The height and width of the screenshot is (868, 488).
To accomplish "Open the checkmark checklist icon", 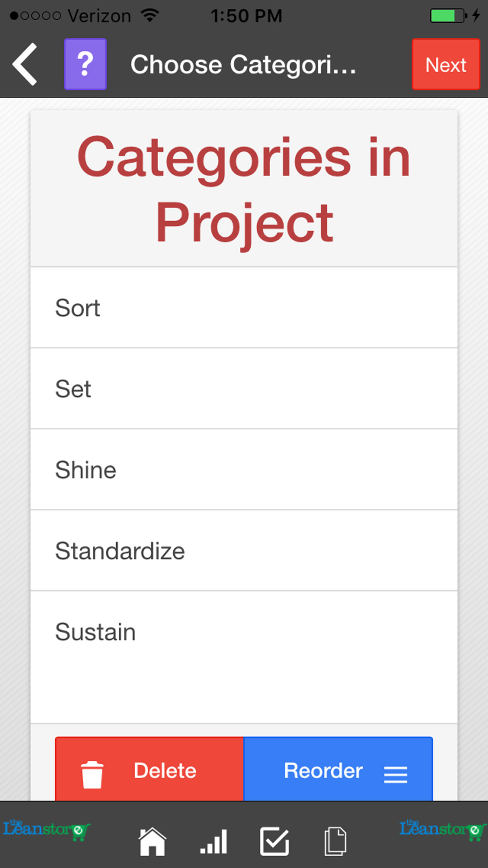I will pos(274,842).
